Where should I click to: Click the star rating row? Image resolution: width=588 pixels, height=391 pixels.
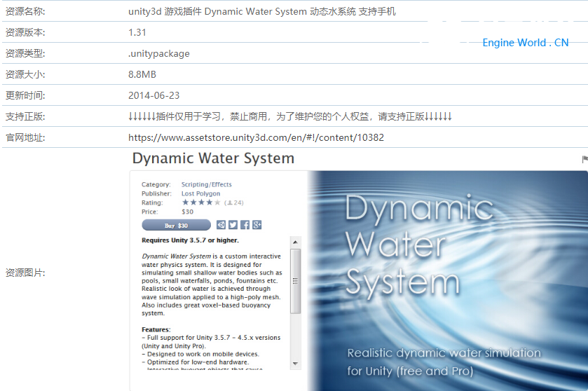(201, 203)
